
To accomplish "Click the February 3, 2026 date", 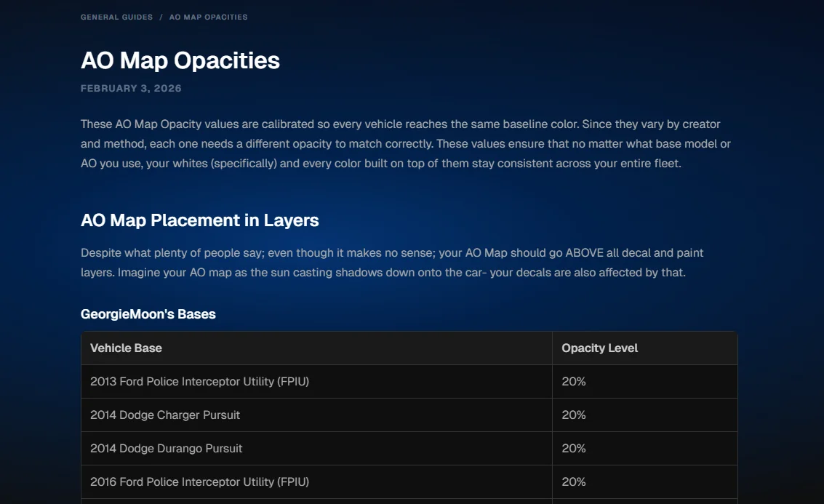I will [131, 89].
